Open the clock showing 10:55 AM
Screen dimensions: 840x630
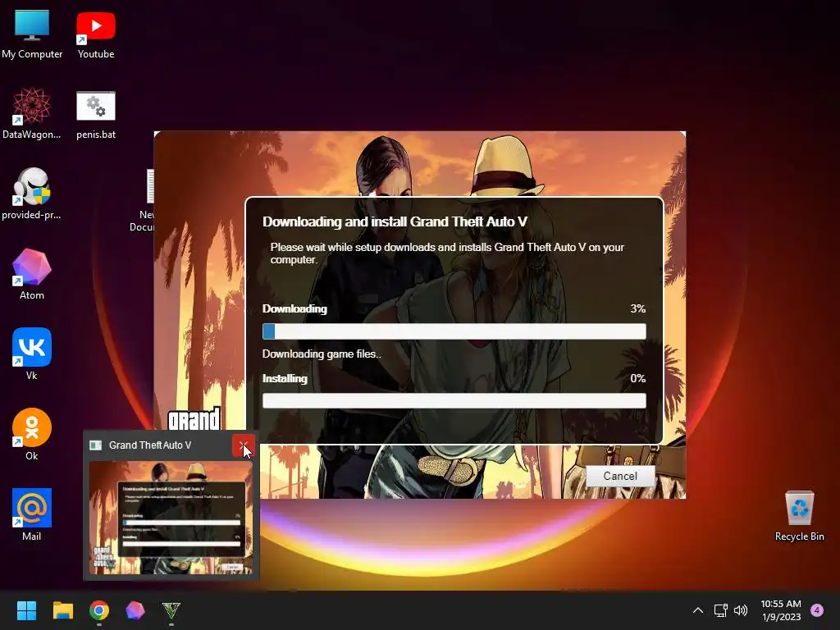[x=781, y=610]
